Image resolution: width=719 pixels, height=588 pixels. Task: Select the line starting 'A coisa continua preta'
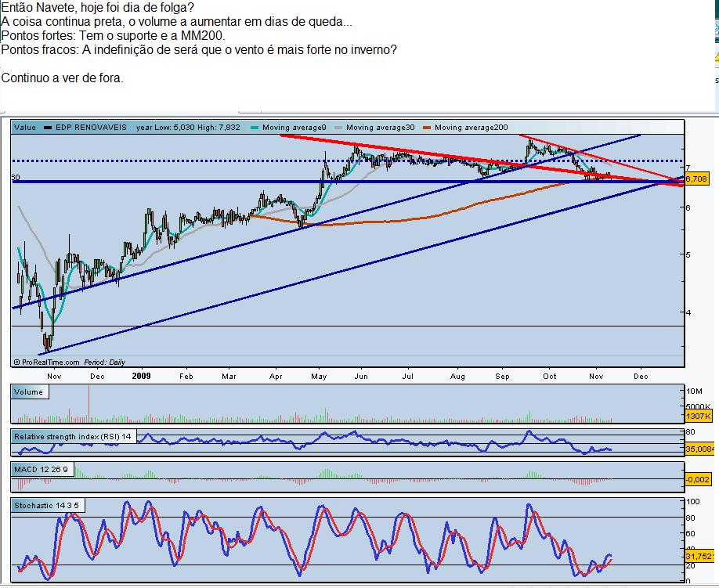pos(176,22)
